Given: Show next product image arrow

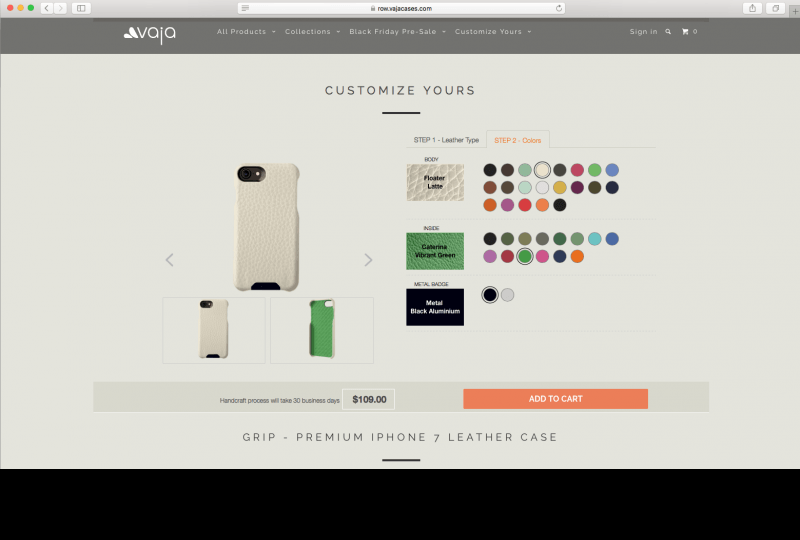Looking at the screenshot, I should [368, 260].
